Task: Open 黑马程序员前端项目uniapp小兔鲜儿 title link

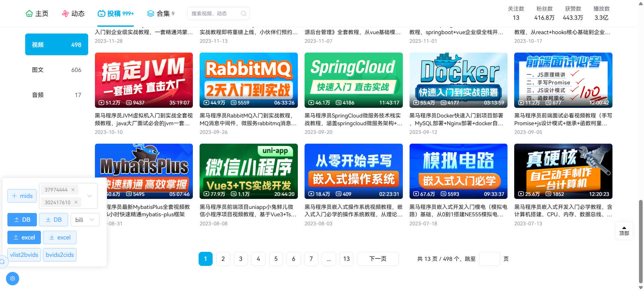Action: [x=249, y=211]
